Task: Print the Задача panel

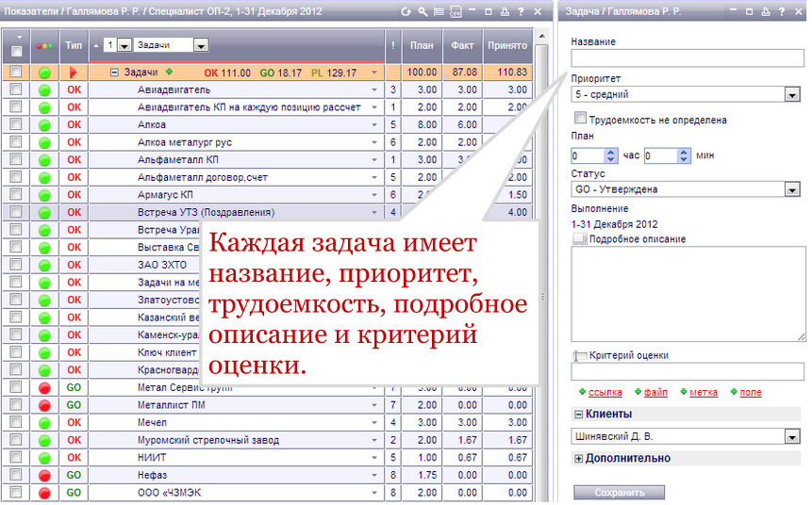Action: (766, 11)
